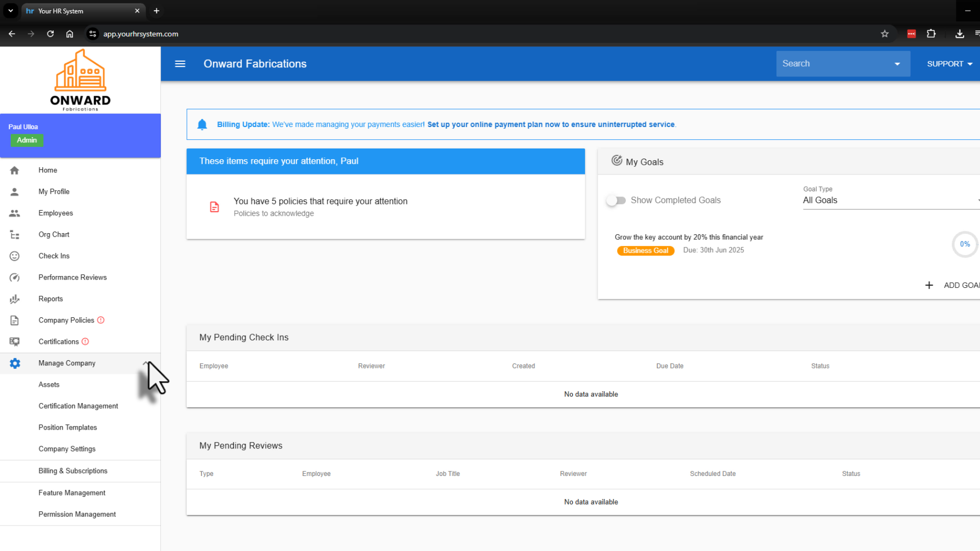Click Set up online payment plan link
The image size is (980, 551).
pos(551,124)
